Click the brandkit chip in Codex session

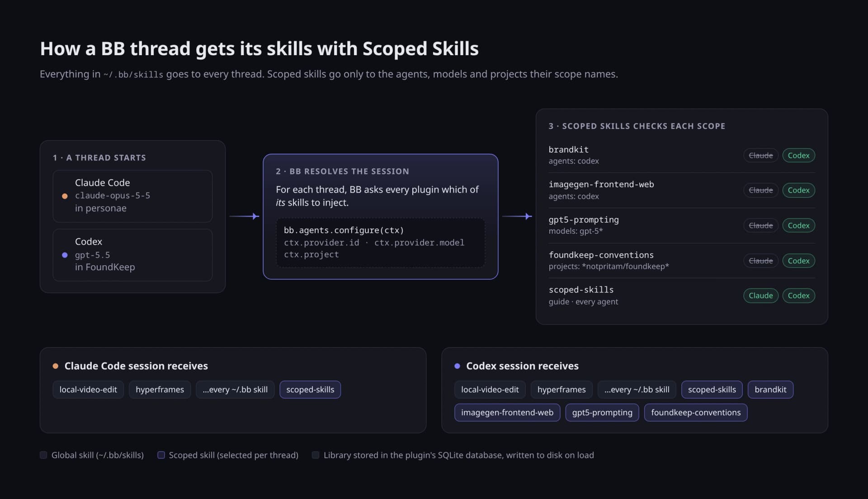770,390
